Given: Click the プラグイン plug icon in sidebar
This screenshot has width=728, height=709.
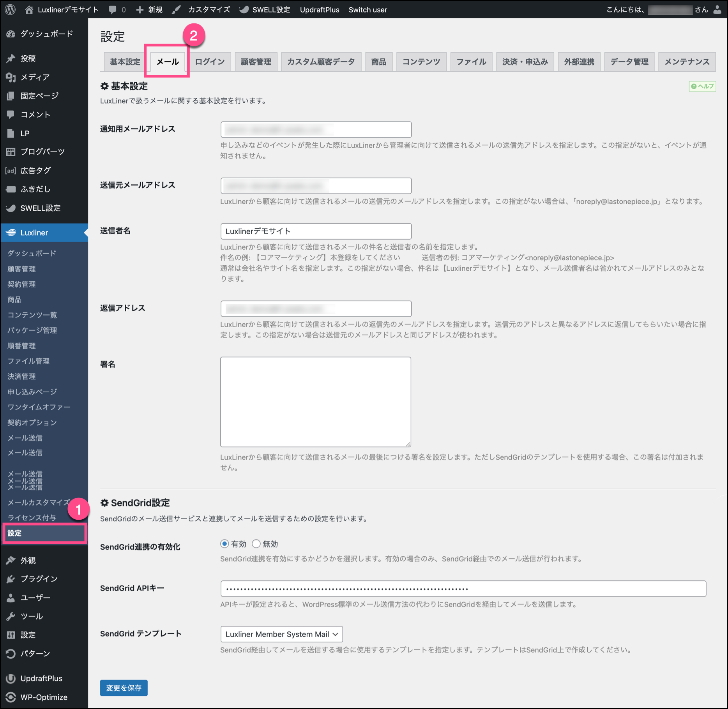Looking at the screenshot, I should (x=11, y=579).
